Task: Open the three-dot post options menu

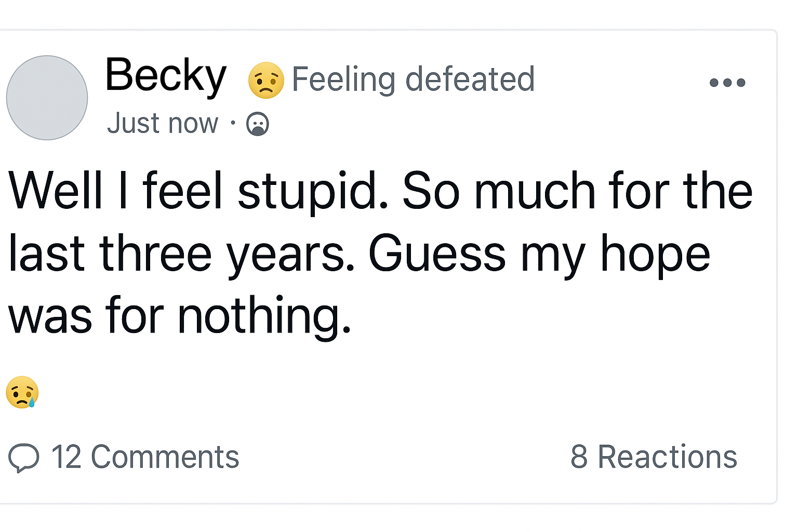Action: 727,83
